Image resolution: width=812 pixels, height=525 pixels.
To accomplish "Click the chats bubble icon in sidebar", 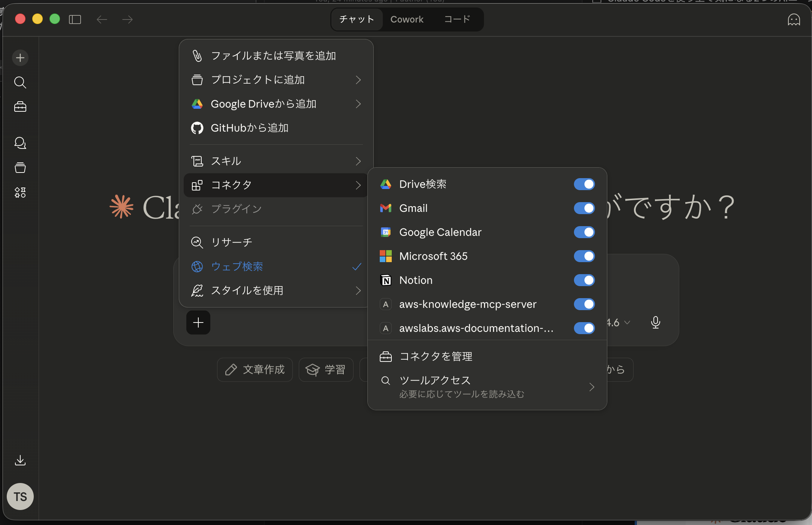I will pyautogui.click(x=20, y=143).
